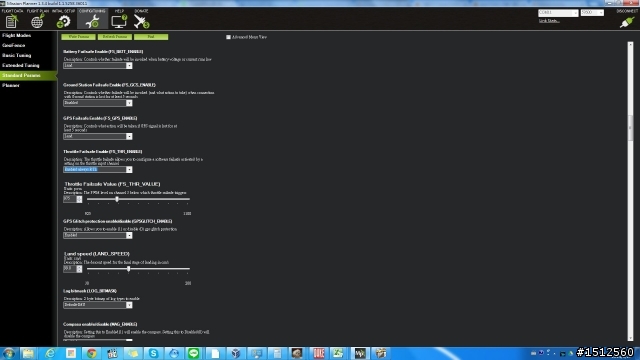This screenshot has width=640, height=360.
Task: Open the Flight Data screen icon
Action: [x=12, y=21]
